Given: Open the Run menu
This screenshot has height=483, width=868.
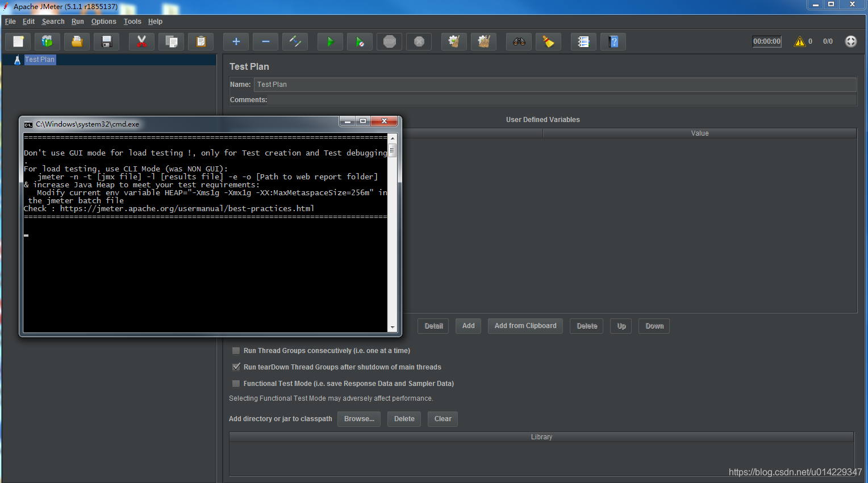Looking at the screenshot, I should (78, 22).
